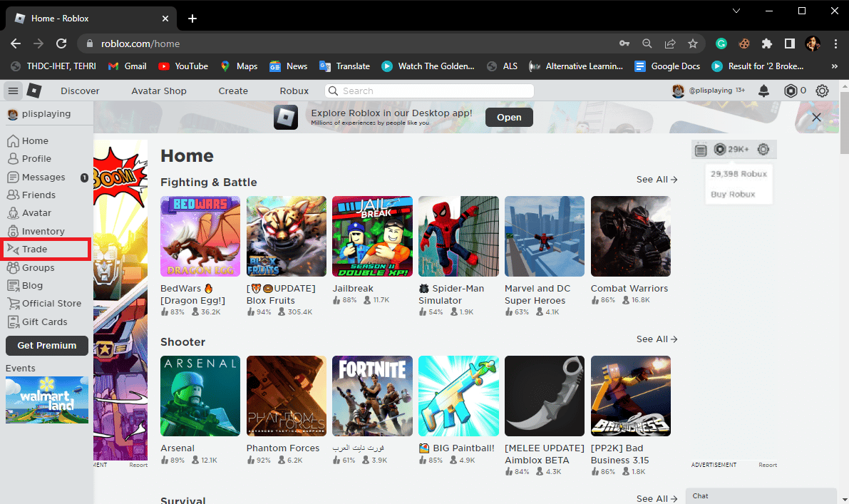The width and height of the screenshot is (849, 504).
Task: Open the Robux balance icon in navbar
Action: tap(791, 91)
